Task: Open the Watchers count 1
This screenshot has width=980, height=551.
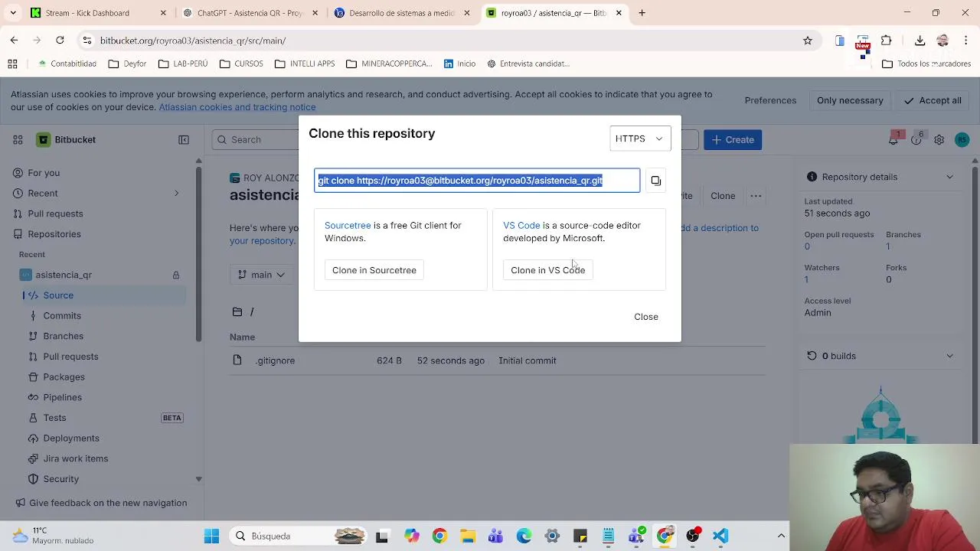Action: 806,279
